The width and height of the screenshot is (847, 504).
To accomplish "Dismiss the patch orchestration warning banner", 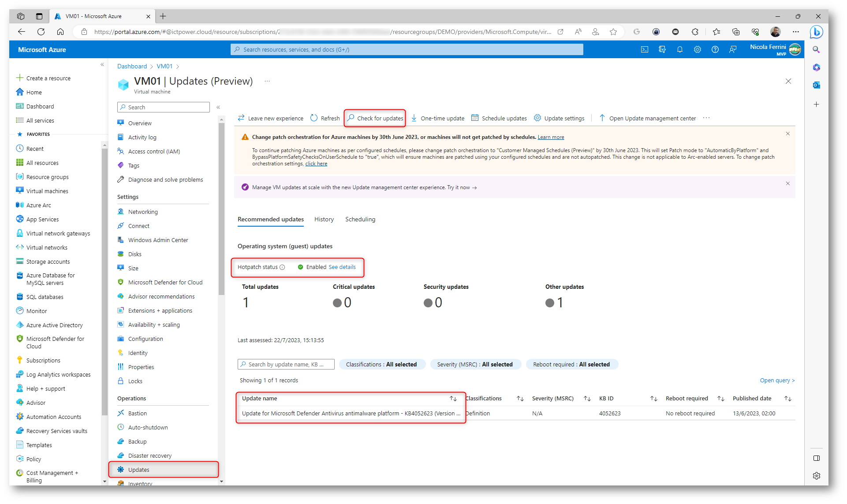I will pos(788,134).
